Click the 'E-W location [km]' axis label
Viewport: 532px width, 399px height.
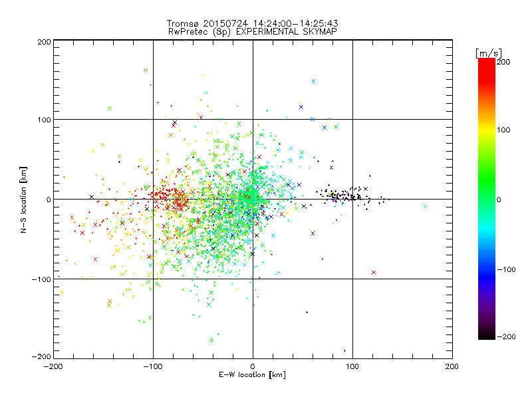[252, 374]
